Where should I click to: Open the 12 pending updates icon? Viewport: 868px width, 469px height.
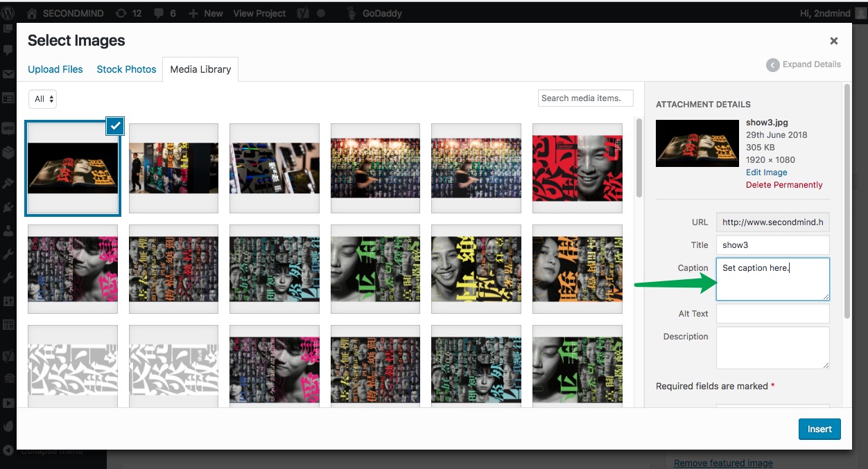(129, 13)
